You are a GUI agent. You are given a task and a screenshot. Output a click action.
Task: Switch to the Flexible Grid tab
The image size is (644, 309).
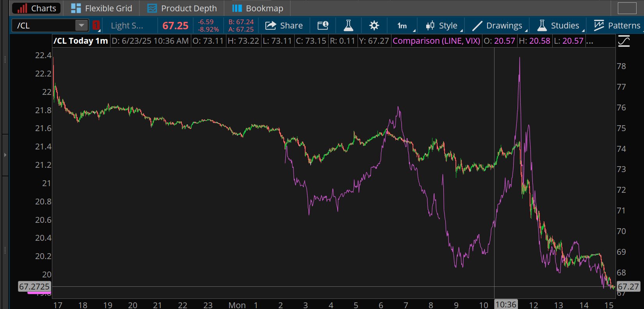point(102,8)
